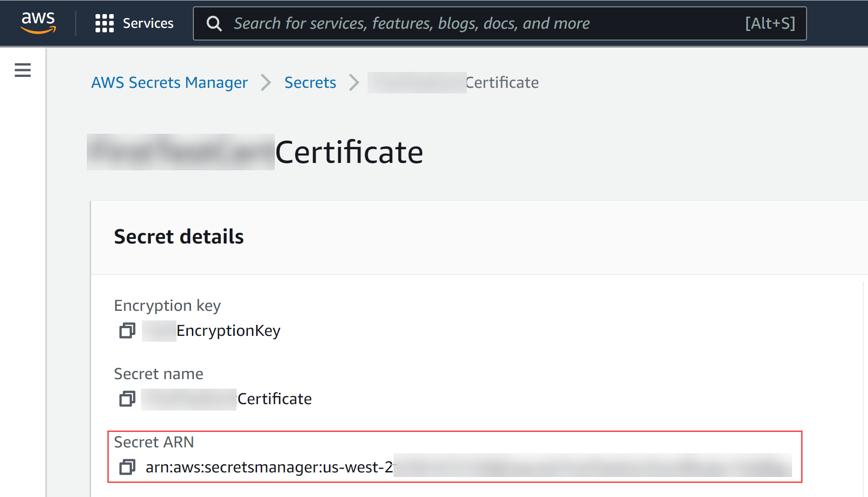The image size is (868, 497).
Task: Go to AWS Secrets Manager breadcrumb
Action: 169,82
